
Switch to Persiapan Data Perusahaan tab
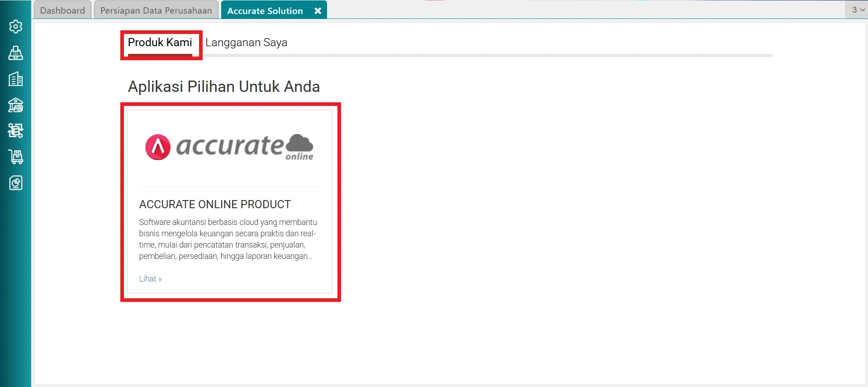[156, 10]
